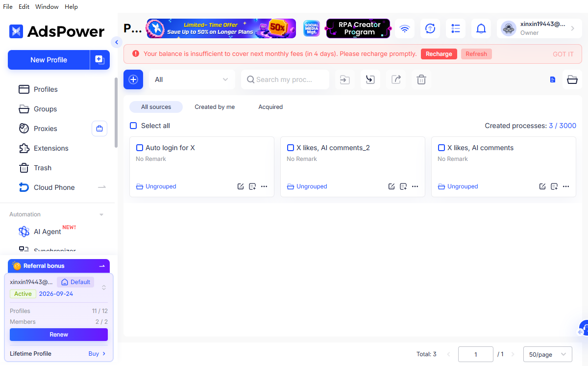Viewport: 588px width, 366px height.
Task: Switch to Created by me tab
Action: click(x=215, y=107)
